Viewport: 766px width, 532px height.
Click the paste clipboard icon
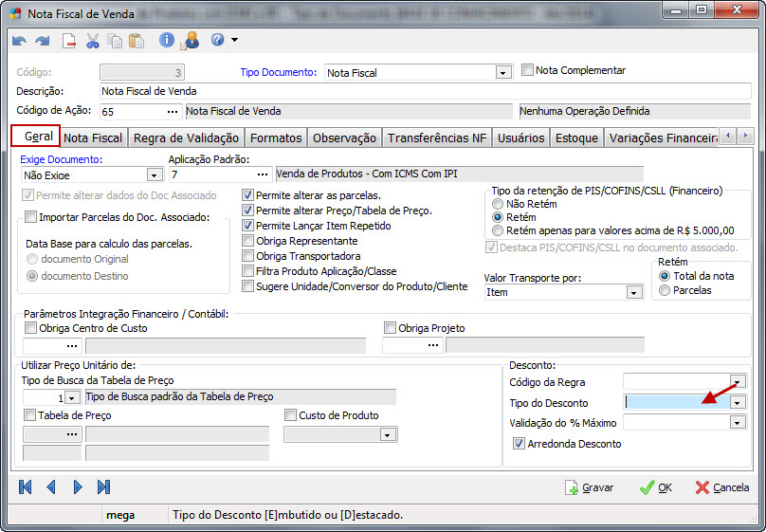coord(137,41)
